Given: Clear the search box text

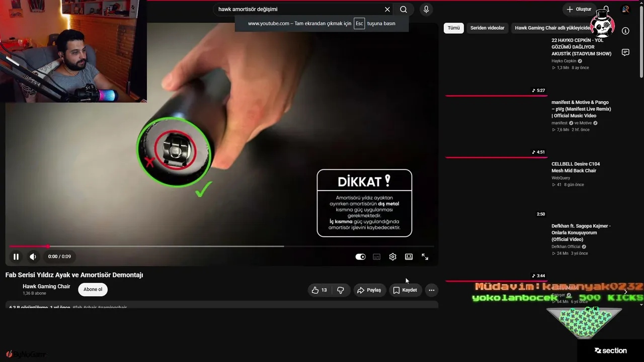Looking at the screenshot, I should coord(387,10).
